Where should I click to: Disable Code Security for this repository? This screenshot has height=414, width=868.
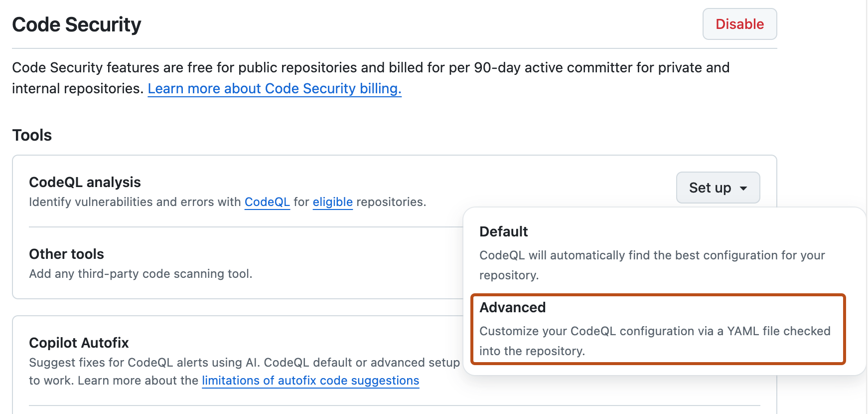point(739,23)
